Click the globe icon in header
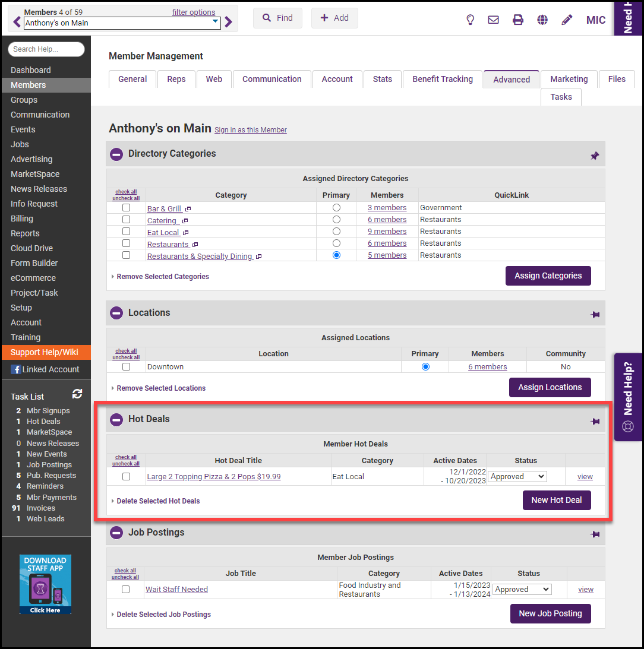The height and width of the screenshot is (649, 644). [x=542, y=20]
